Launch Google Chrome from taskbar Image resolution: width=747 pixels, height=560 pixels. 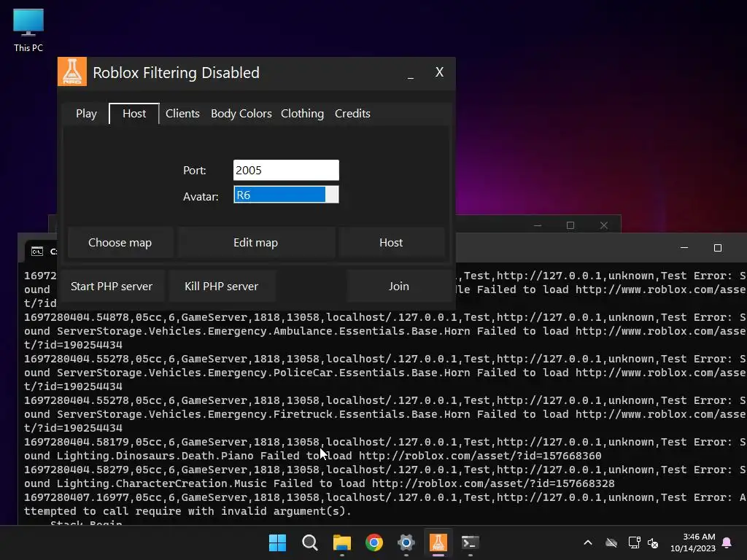coord(374,542)
